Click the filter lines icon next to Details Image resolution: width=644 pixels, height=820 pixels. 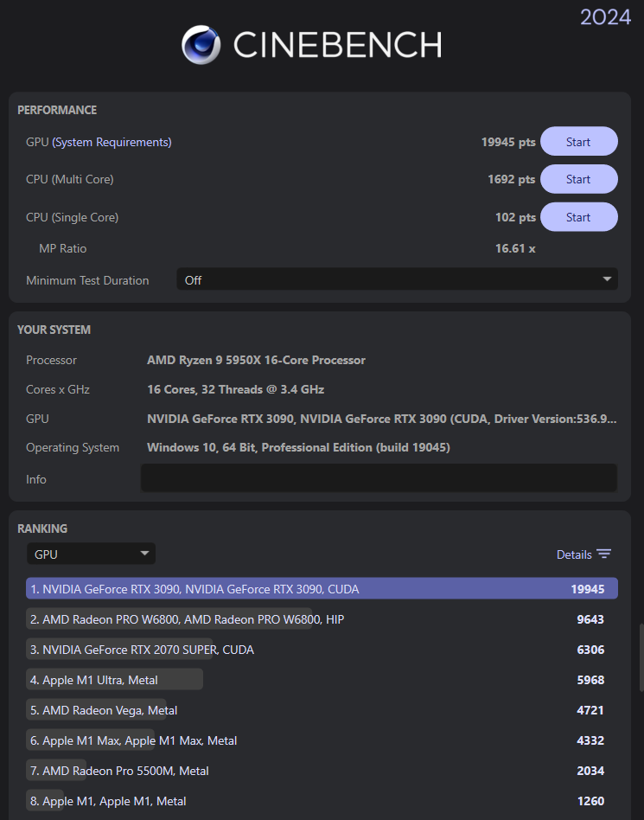tap(604, 554)
